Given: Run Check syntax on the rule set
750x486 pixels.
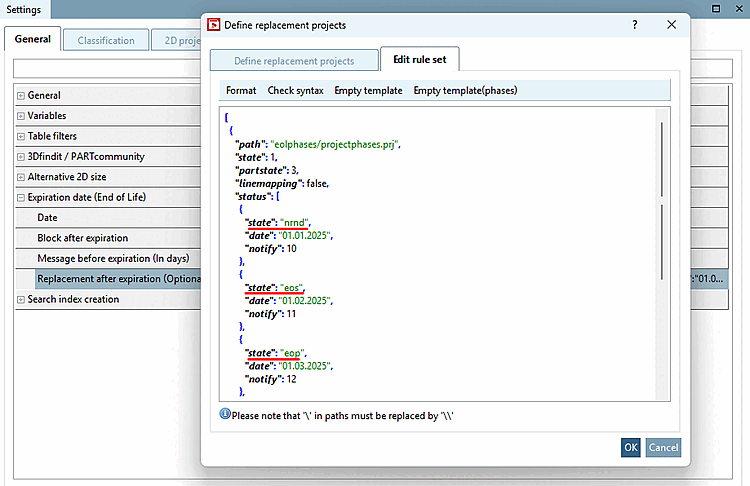Looking at the screenshot, I should (x=295, y=90).
